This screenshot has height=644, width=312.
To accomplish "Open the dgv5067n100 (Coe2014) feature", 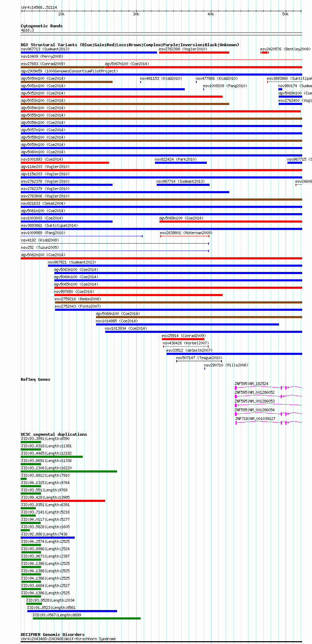I will [x=204, y=67].
